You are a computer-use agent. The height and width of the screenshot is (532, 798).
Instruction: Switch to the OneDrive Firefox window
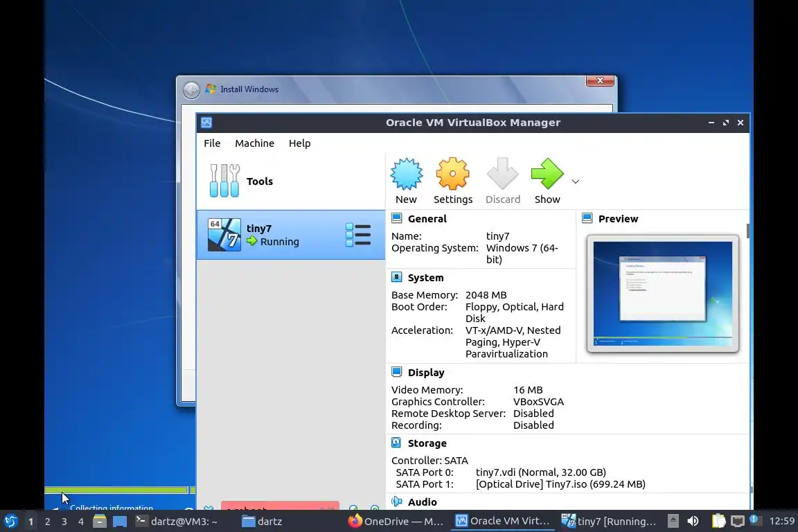tap(396, 522)
